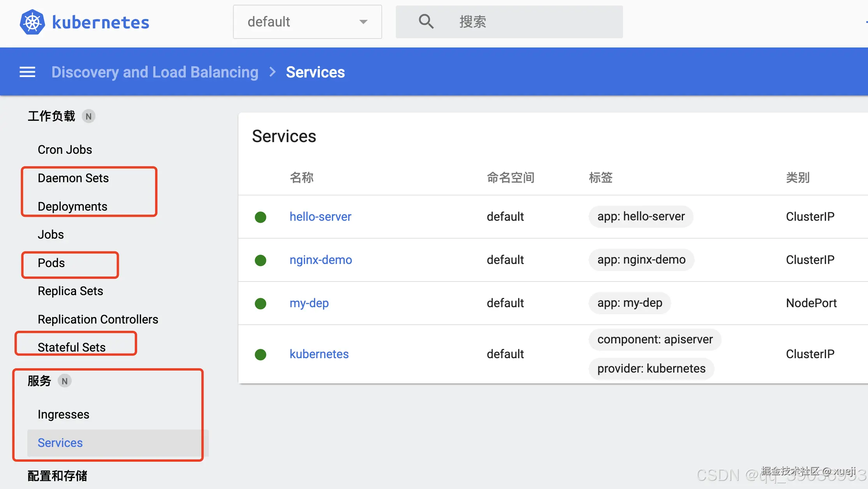Click the N badge next to 服务
This screenshot has width=868, height=489.
click(65, 381)
